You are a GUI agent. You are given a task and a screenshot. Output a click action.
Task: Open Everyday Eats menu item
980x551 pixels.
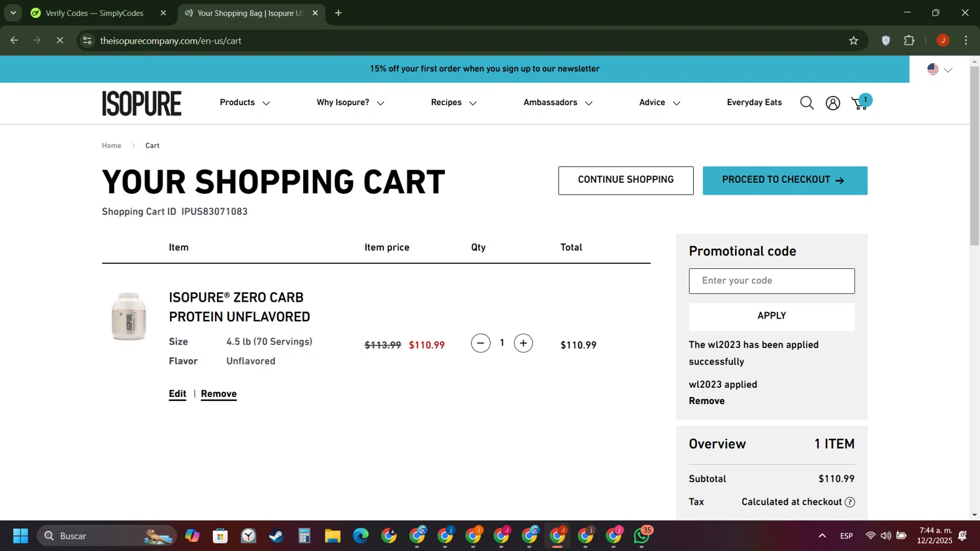754,102
